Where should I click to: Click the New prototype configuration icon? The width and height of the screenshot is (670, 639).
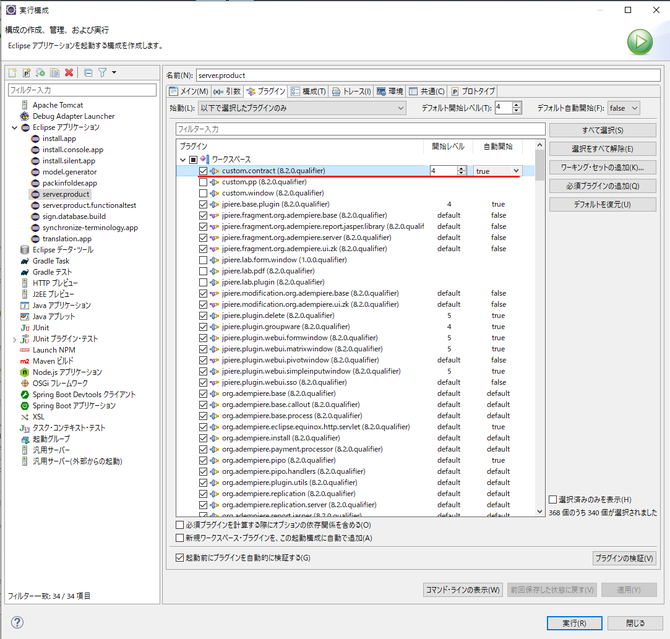point(26,73)
